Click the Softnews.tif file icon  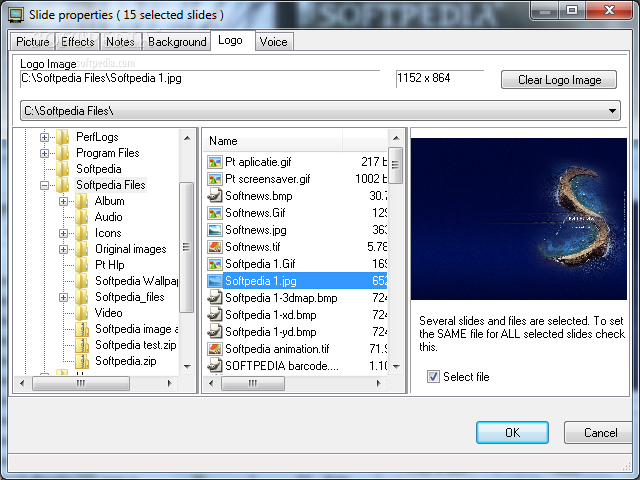pyautogui.click(x=215, y=247)
